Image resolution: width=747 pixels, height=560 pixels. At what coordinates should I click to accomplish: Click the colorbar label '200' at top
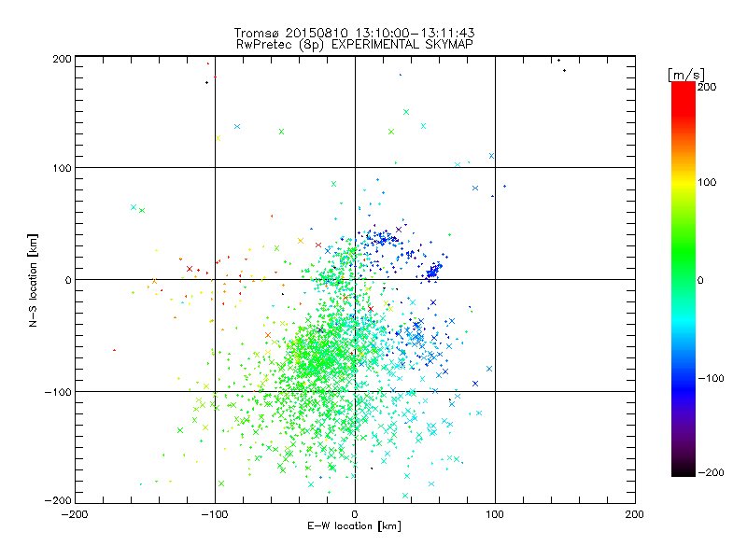(707, 86)
